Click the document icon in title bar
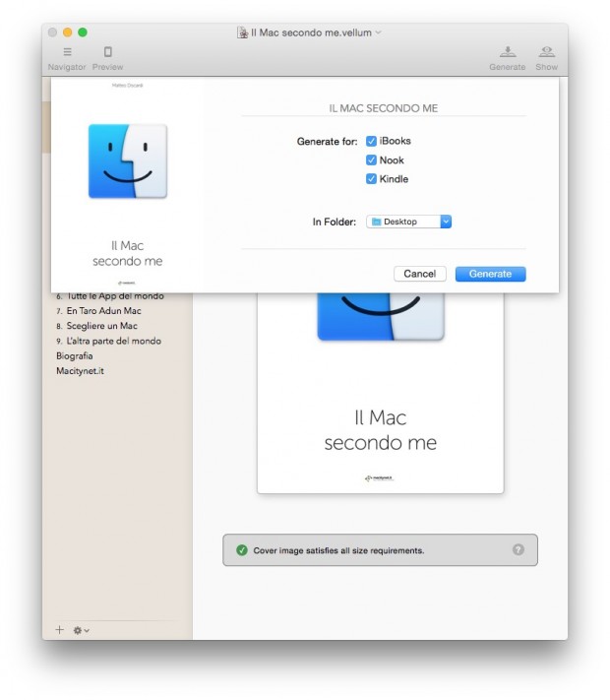Viewport: 610px width, 700px height. [x=242, y=32]
